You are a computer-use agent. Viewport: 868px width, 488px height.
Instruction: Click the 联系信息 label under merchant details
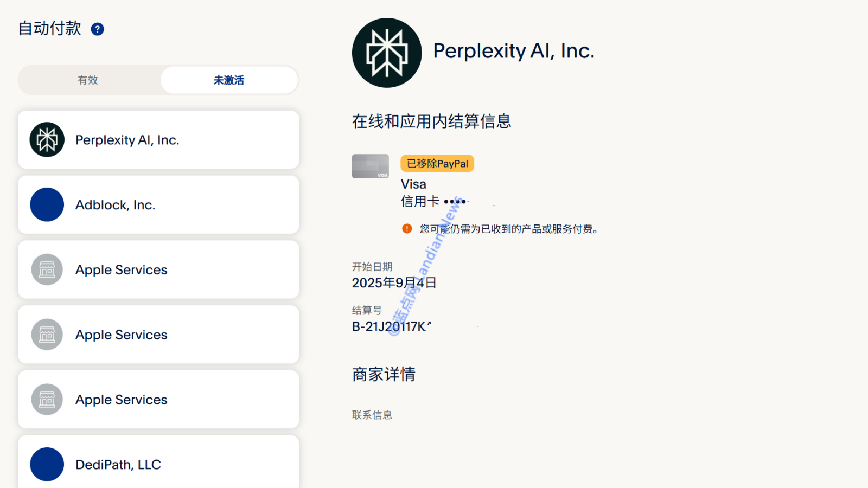372,415
